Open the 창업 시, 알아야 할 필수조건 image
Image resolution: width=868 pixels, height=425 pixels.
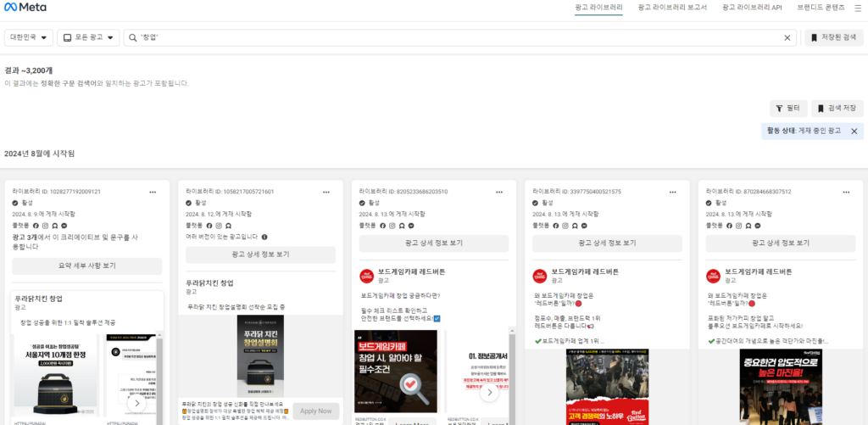point(396,372)
